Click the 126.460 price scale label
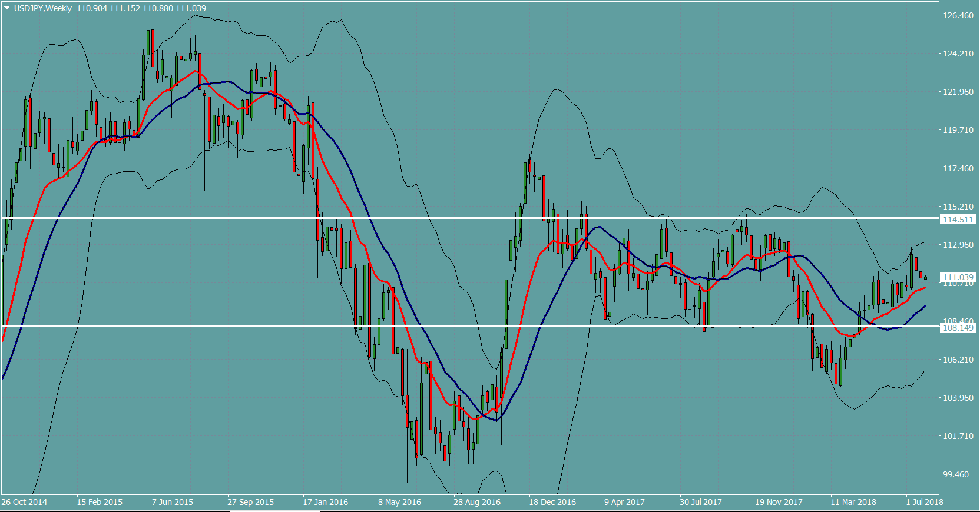The image size is (980, 512). pyautogui.click(x=958, y=15)
